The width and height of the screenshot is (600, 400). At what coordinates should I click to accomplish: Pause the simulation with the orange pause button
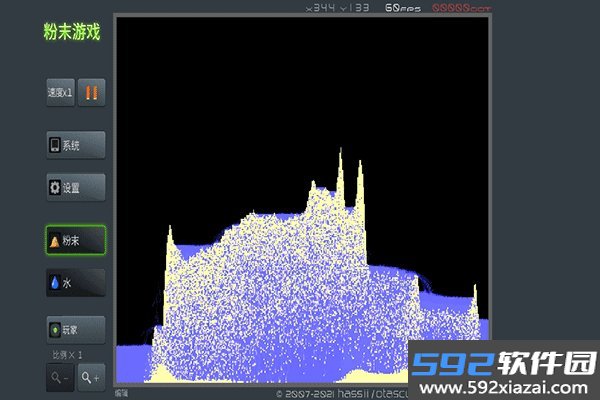click(91, 92)
